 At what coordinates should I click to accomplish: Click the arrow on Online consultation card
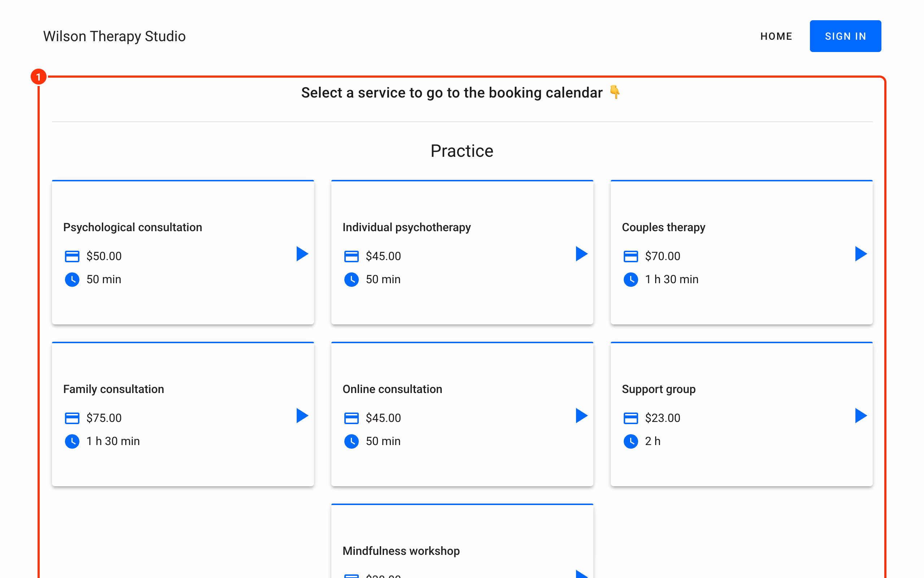point(581,415)
